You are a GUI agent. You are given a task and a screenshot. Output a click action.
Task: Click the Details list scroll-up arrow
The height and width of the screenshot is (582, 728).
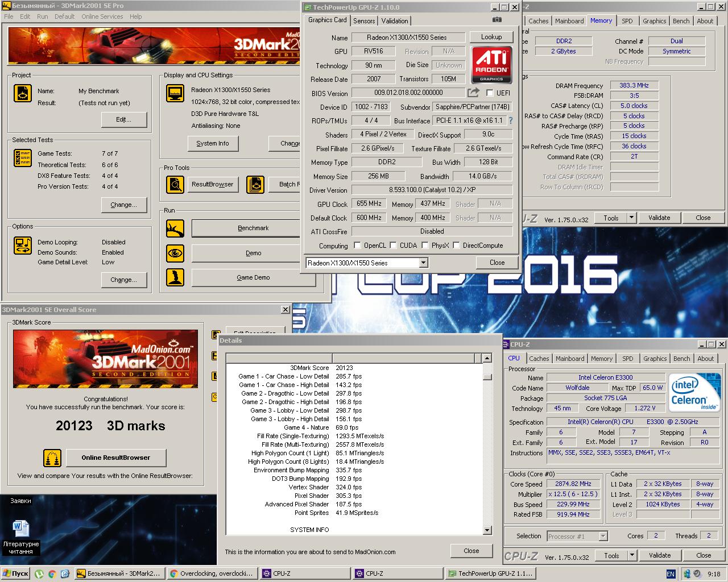tap(487, 358)
